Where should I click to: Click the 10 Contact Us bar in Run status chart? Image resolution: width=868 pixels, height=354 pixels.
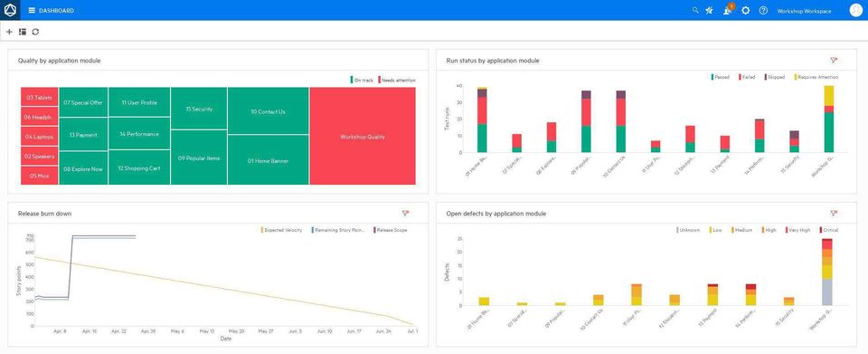point(620,121)
